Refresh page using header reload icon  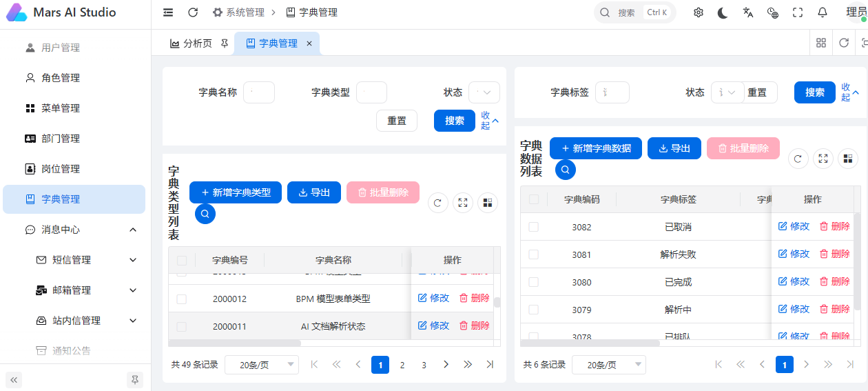tap(193, 12)
